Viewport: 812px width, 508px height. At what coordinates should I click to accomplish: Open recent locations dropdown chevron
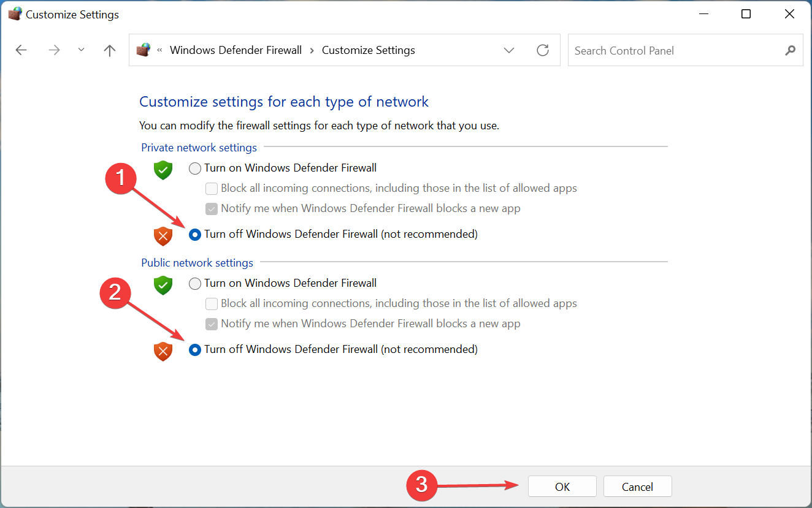pyautogui.click(x=81, y=50)
